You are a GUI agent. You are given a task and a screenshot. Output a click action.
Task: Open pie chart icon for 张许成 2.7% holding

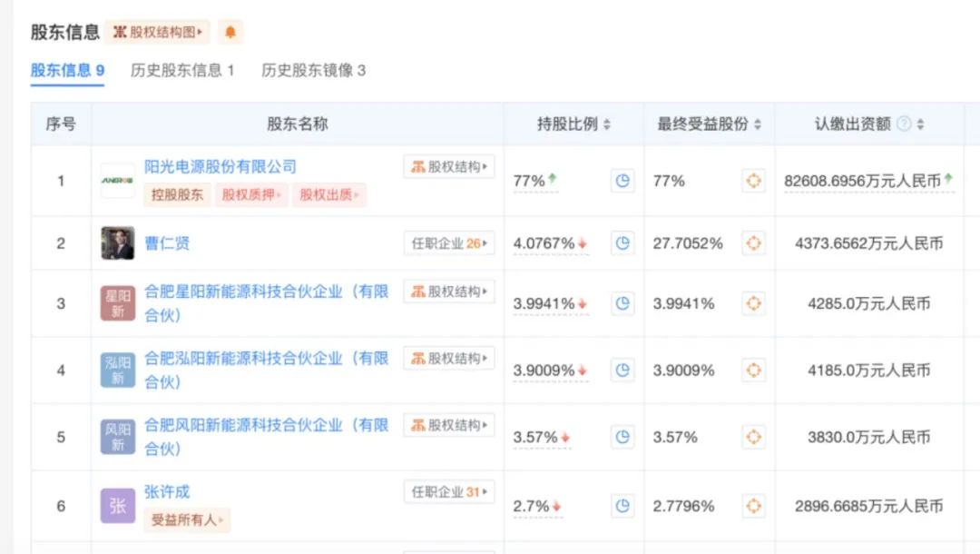622,506
